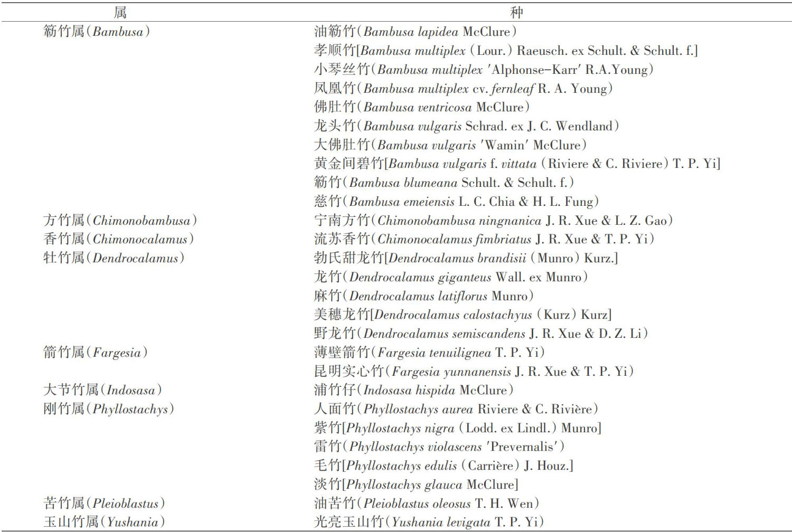
Task: Select the 牡竹属 (Dendrocalamus) genus cell
Action: pos(114,258)
